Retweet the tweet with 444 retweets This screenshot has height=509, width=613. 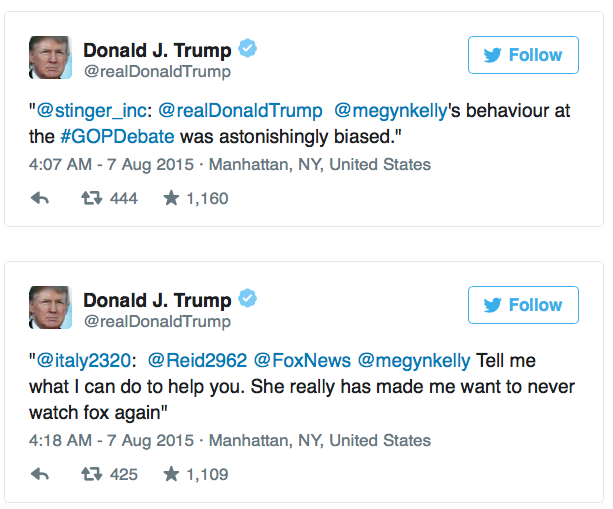point(90,199)
